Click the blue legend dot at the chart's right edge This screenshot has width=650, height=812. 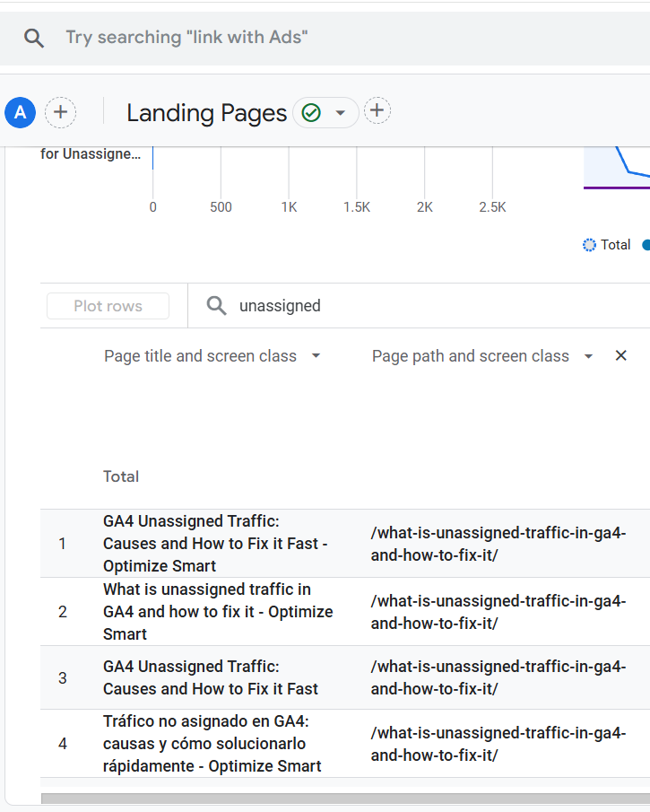[x=645, y=244]
